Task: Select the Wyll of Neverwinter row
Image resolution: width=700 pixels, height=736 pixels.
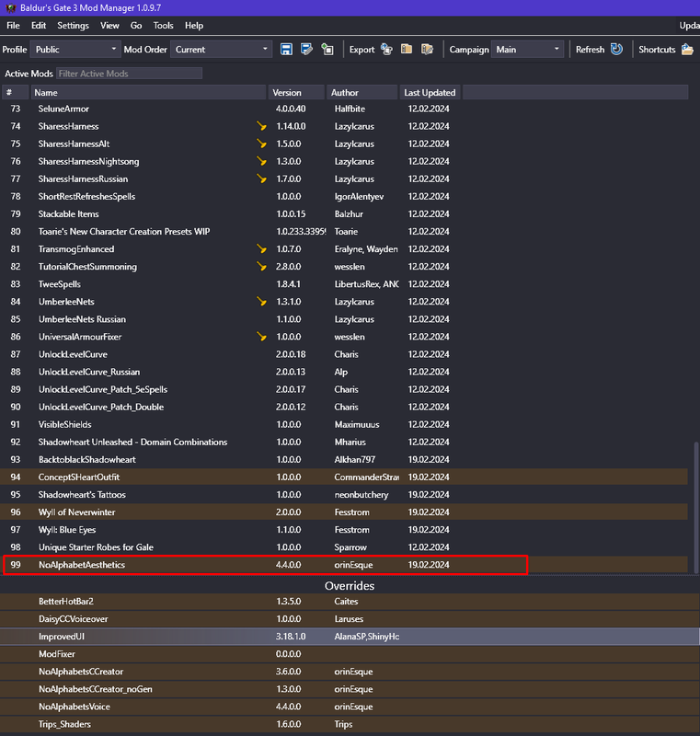Action: pyautogui.click(x=345, y=512)
